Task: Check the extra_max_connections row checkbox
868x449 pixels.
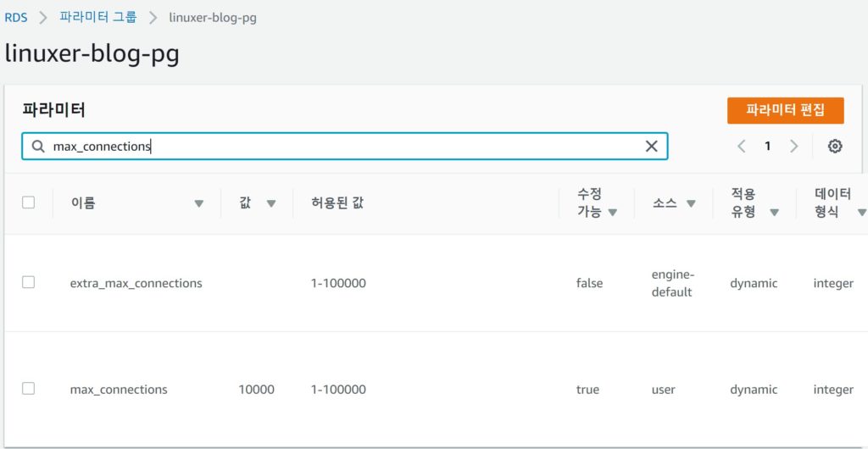Action: pos(29,282)
